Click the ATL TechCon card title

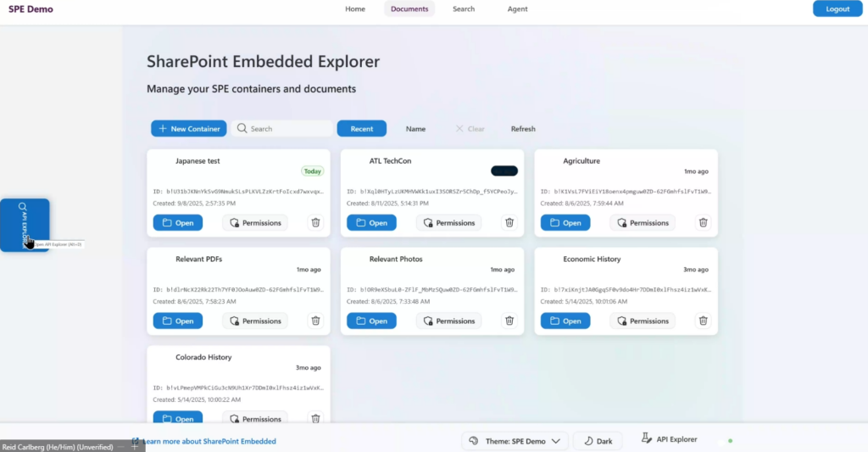tap(390, 160)
